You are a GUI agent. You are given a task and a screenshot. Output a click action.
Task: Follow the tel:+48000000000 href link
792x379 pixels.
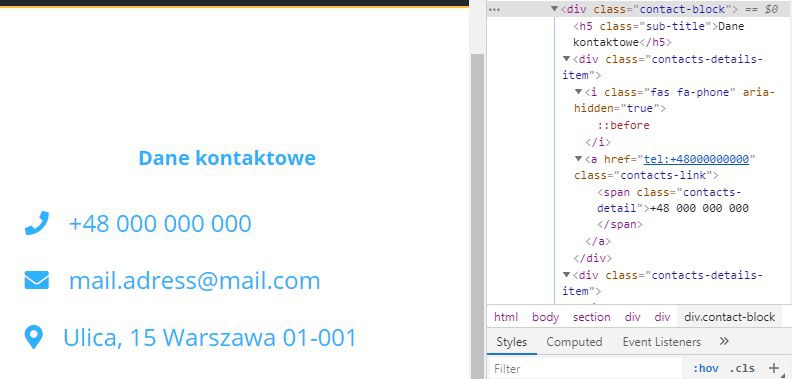point(696,159)
